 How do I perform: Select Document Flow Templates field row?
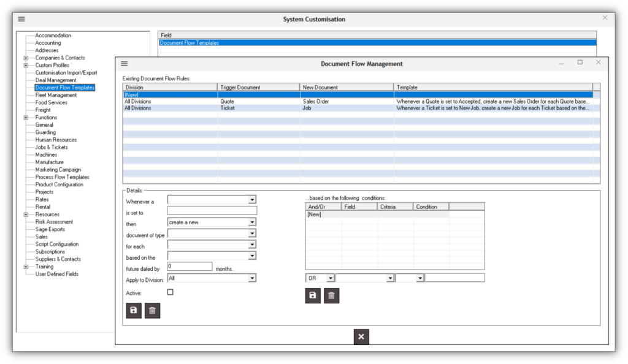coord(377,43)
